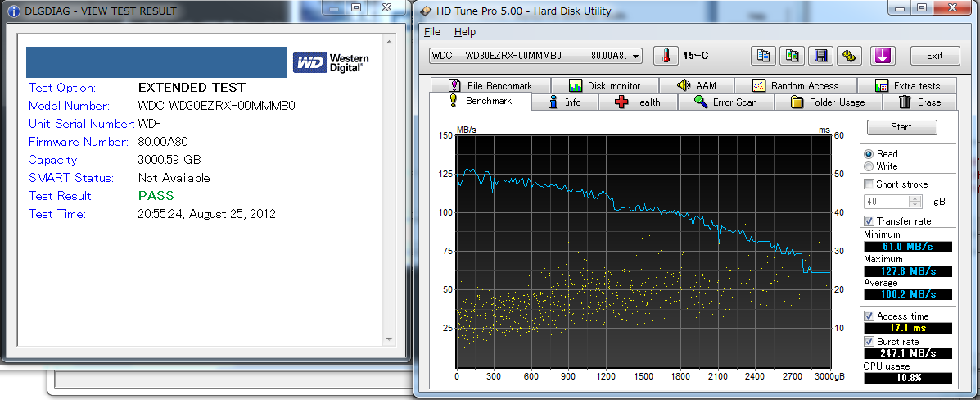
Task: Click the Average value 100.2 MB/s
Action: 907,294
